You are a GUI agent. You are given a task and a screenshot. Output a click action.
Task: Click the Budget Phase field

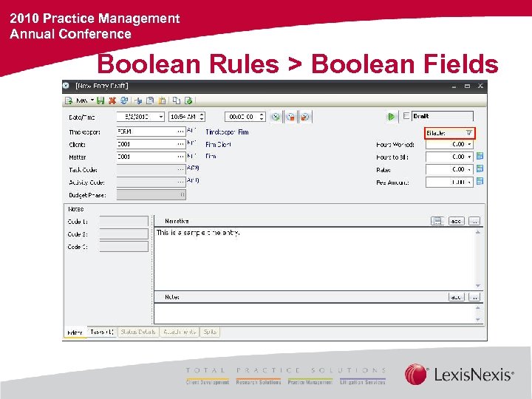click(x=151, y=195)
